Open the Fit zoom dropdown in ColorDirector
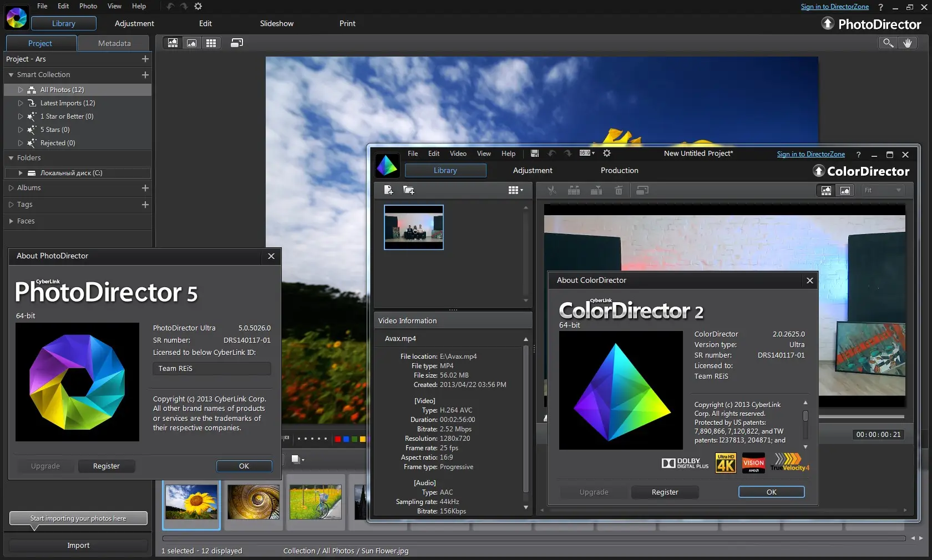Image resolution: width=932 pixels, height=560 pixels. [x=883, y=190]
